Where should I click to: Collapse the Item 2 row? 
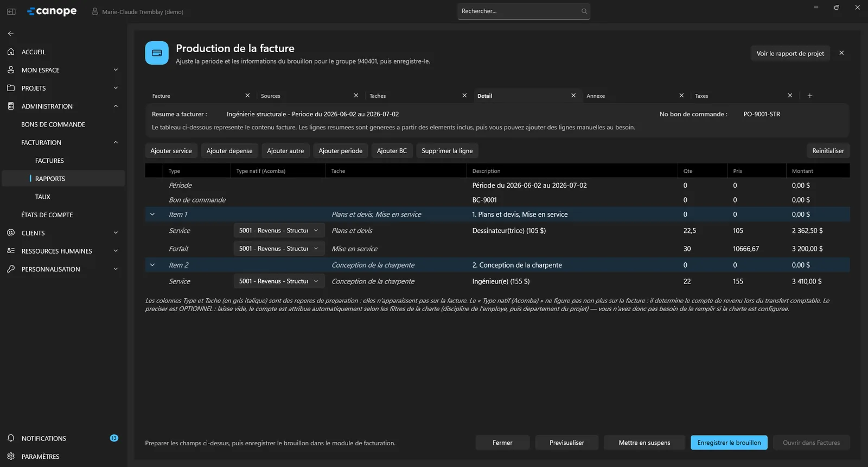coord(152,265)
